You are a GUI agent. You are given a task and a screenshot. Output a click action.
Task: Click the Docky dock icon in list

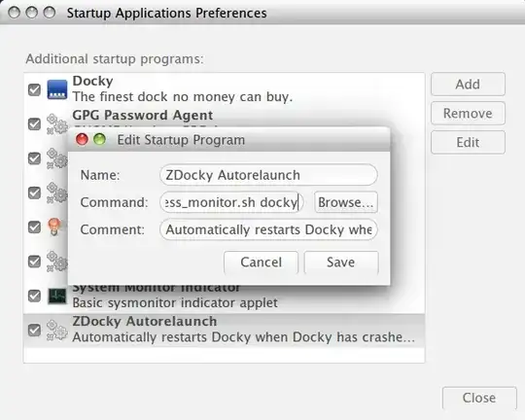coord(57,89)
